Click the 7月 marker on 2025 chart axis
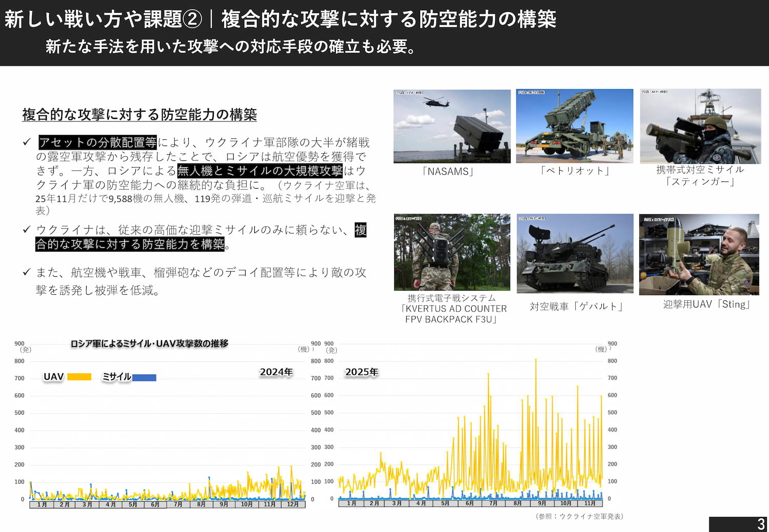The height and width of the screenshot is (532, 769). click(493, 503)
